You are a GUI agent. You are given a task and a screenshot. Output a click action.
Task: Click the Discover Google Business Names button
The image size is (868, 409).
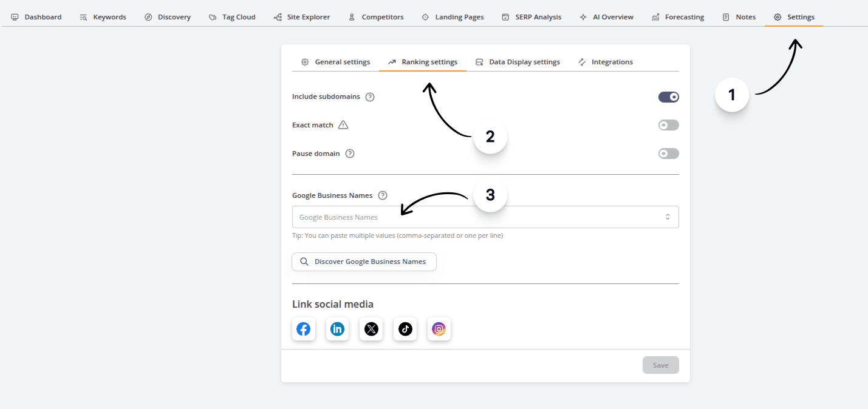point(364,262)
